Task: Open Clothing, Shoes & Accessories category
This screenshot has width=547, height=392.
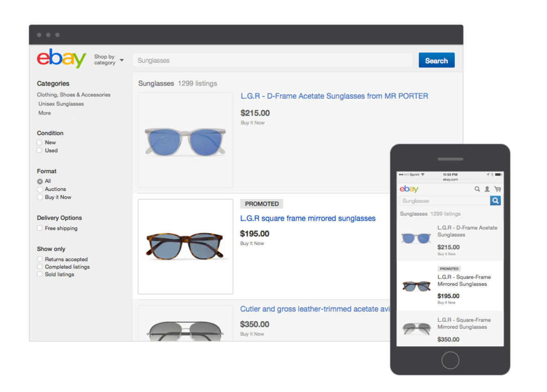Action: point(74,95)
